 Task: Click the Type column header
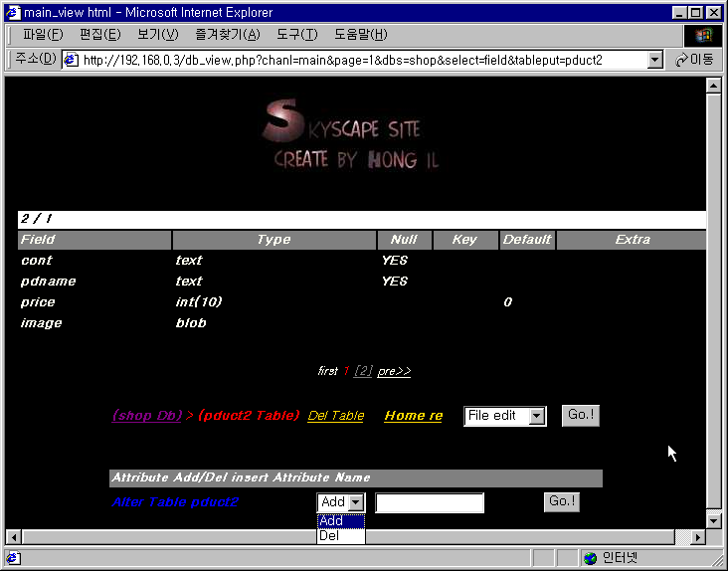pyautogui.click(x=273, y=240)
